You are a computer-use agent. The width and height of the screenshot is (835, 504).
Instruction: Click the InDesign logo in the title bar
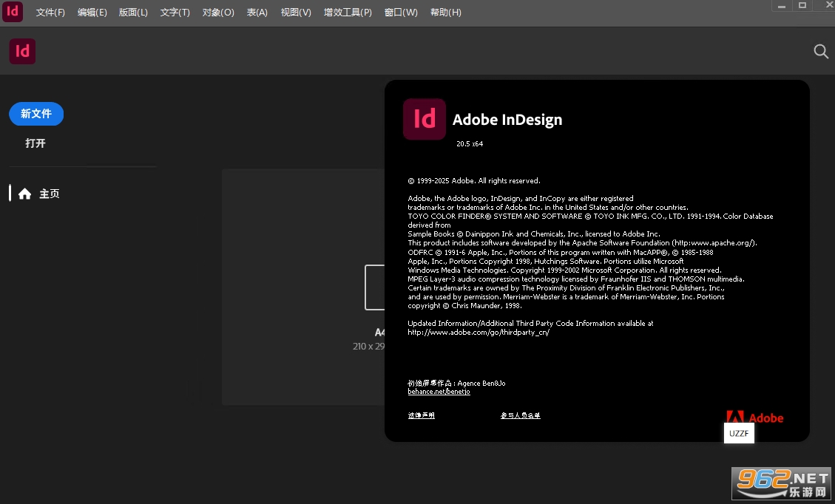(x=13, y=12)
